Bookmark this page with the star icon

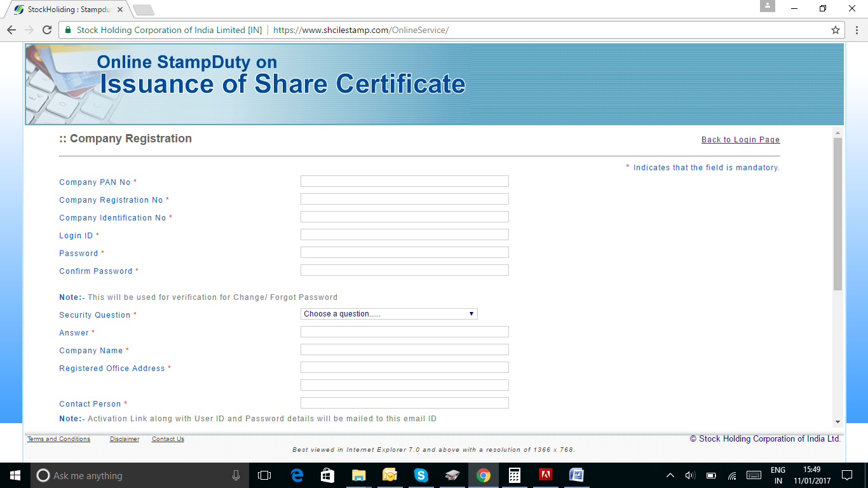pos(836,30)
